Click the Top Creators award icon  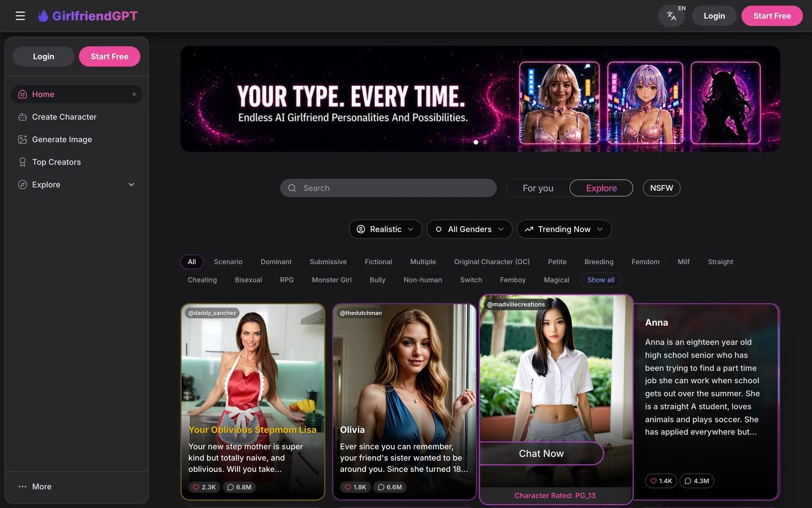(22, 162)
